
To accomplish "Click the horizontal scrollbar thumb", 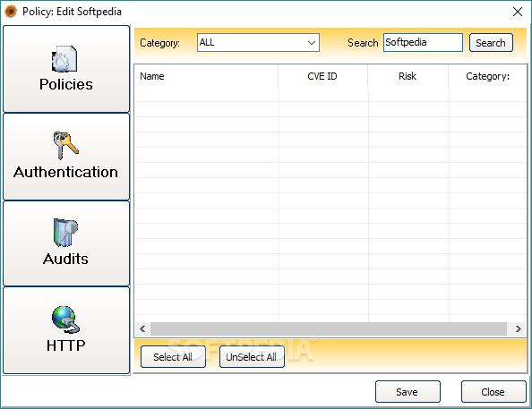I will point(329,328).
